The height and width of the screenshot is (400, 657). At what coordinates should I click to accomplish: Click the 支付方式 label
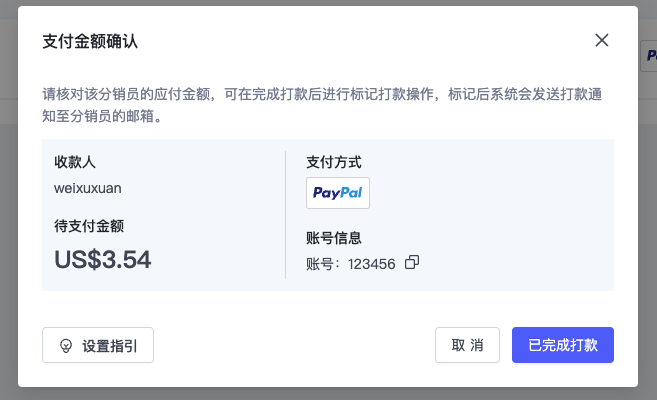(x=334, y=162)
